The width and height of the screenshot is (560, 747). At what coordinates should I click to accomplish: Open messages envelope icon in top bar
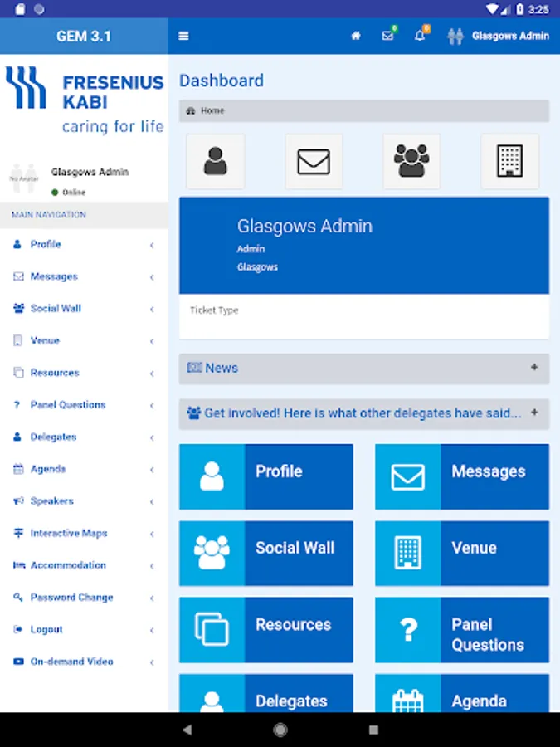point(388,35)
